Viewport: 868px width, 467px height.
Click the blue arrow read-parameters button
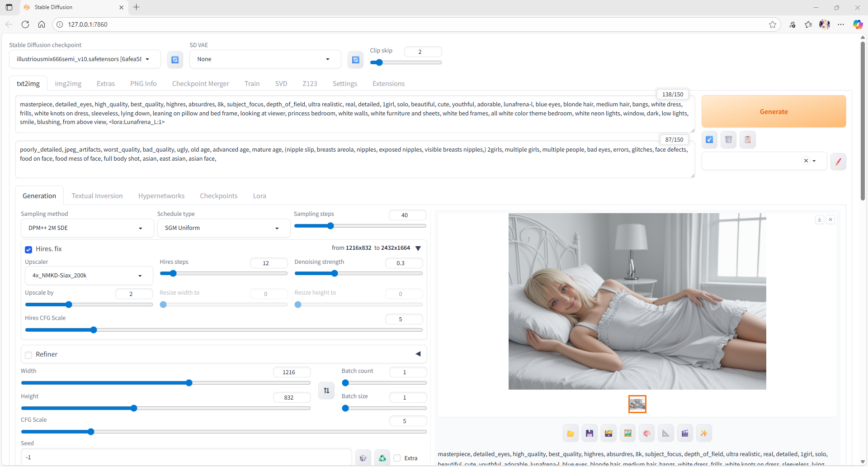(x=709, y=139)
